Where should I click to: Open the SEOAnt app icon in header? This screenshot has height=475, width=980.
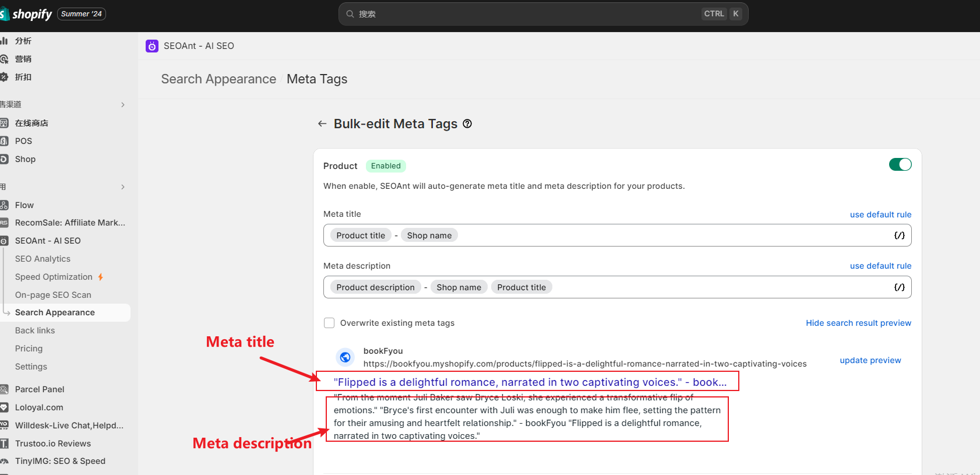click(152, 46)
